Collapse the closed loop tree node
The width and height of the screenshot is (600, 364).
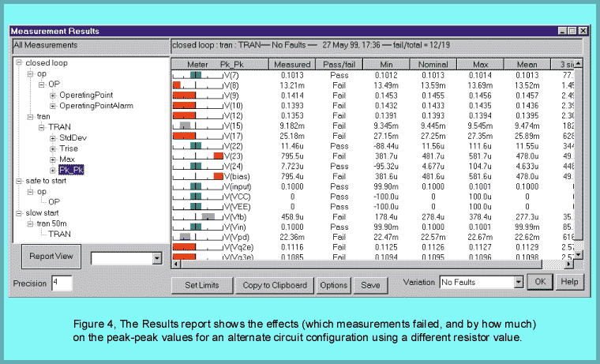(x=19, y=62)
